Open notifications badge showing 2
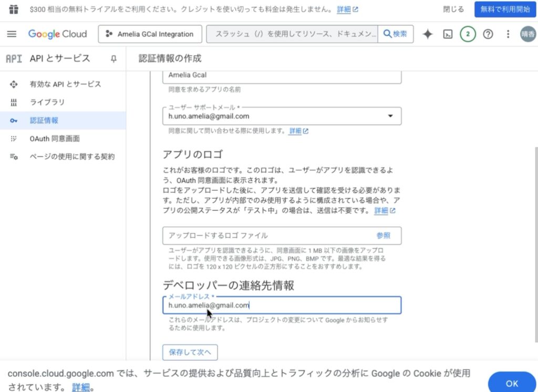Viewport: 538px width, 392px height. pos(468,34)
